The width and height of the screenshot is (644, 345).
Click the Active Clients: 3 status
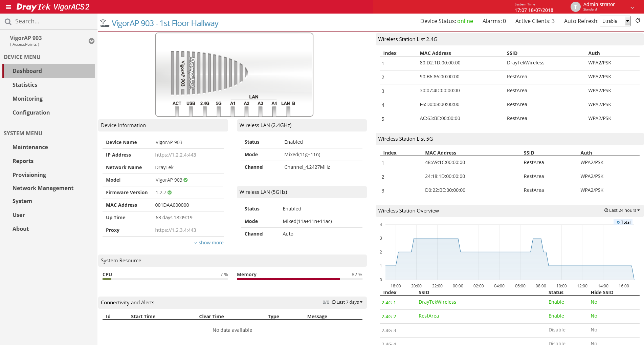pos(535,21)
